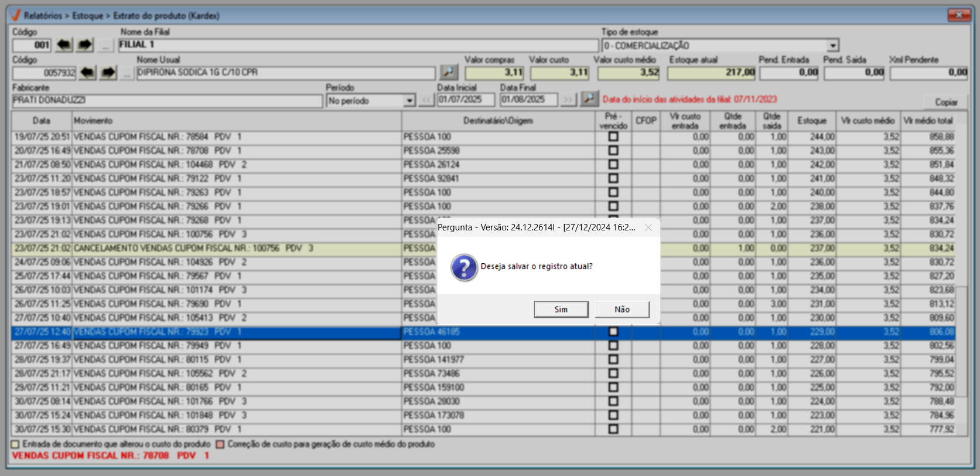
Task: Click the search icon next to Nome Usual field
Action: tap(449, 72)
